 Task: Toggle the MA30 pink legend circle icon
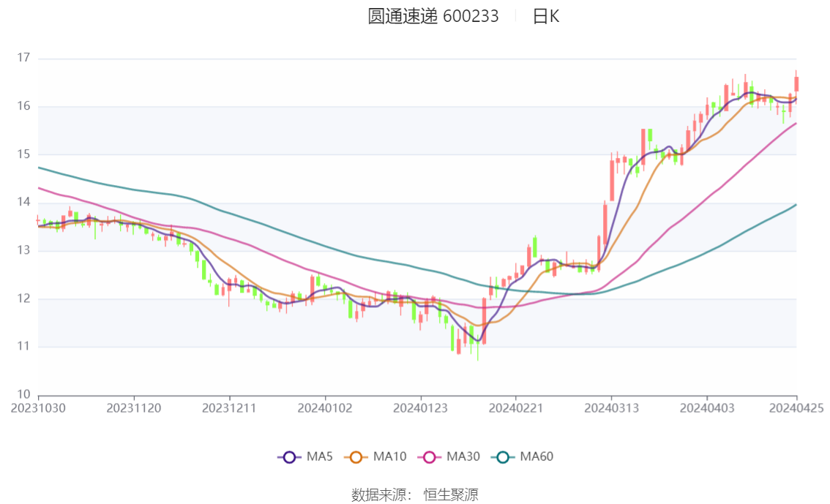(x=430, y=457)
